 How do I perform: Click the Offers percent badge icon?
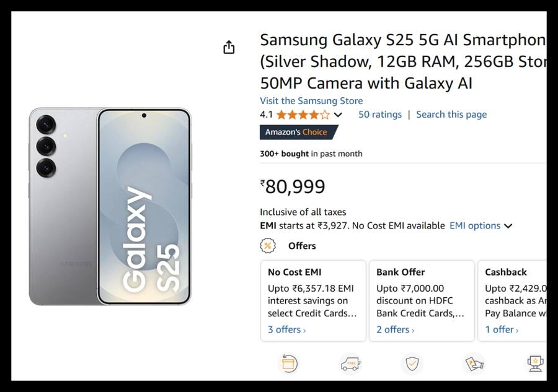[267, 245]
